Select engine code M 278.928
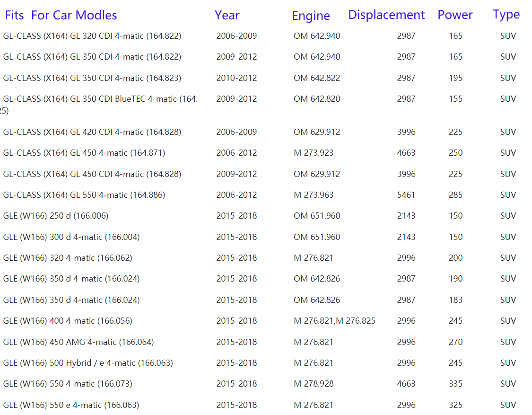This screenshot has height=415, width=532. [314, 384]
